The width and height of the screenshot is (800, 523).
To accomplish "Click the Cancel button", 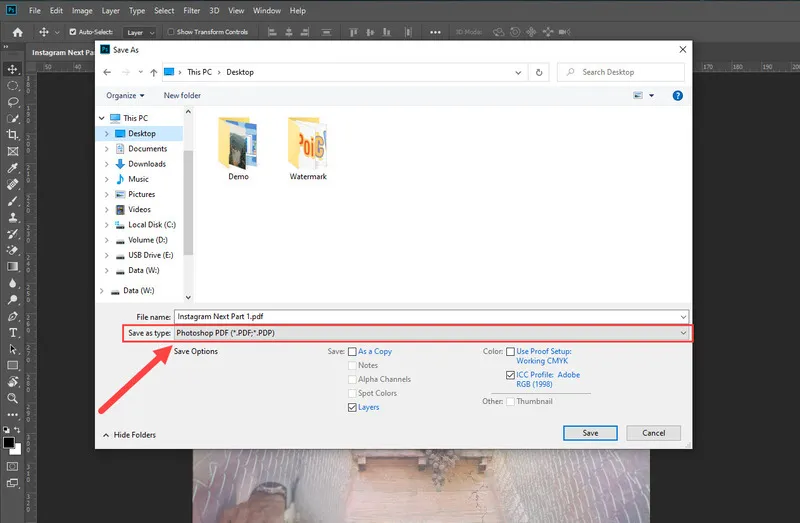I will (x=654, y=433).
